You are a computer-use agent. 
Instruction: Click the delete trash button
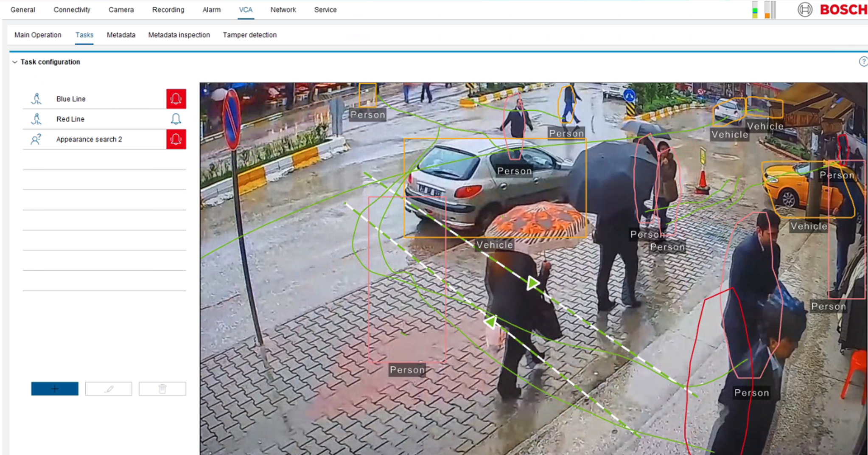[162, 389]
